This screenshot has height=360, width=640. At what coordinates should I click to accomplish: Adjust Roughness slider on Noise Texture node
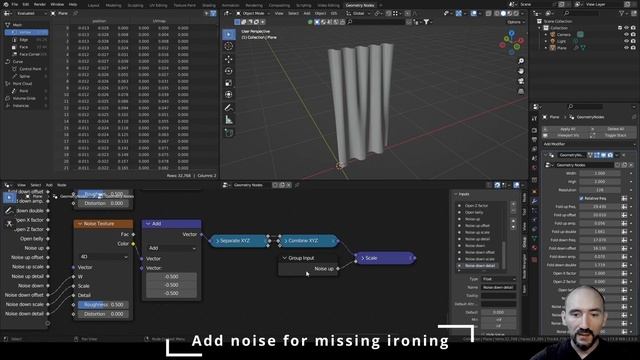tap(103, 305)
